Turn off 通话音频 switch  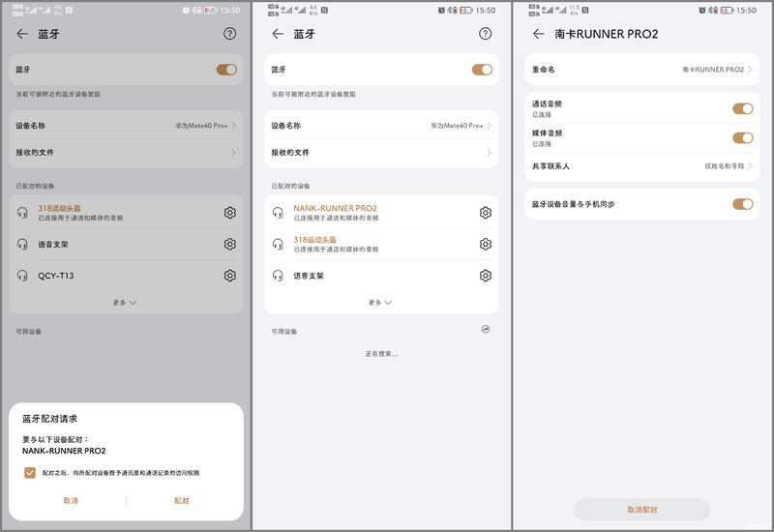tap(743, 108)
